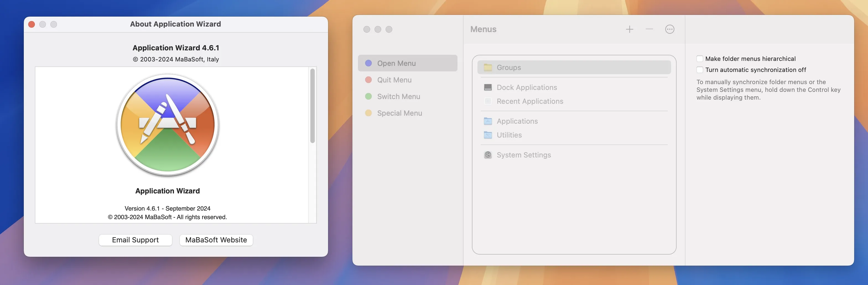Image resolution: width=868 pixels, height=285 pixels.
Task: Click the Email Support button
Action: pyautogui.click(x=135, y=240)
